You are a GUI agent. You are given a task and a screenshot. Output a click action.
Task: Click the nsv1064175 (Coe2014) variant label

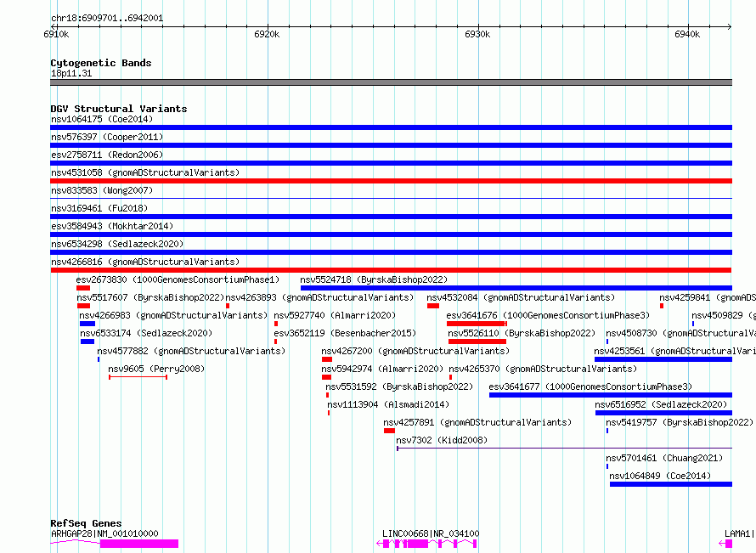(x=102, y=119)
